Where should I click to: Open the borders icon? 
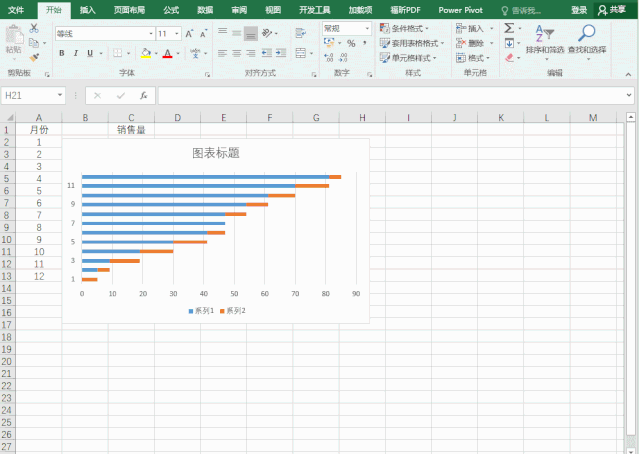click(x=117, y=53)
